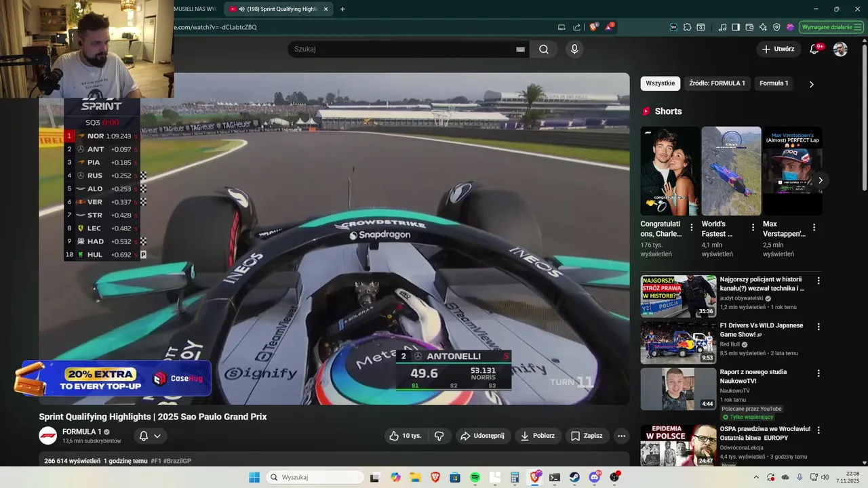Open options for Congratulations Charles short

pyautogui.click(x=692, y=228)
